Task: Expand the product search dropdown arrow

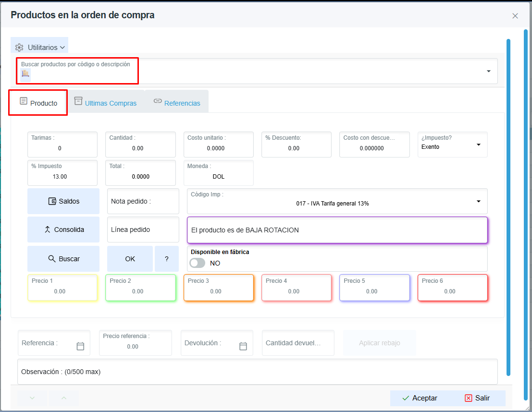Action: coord(489,71)
